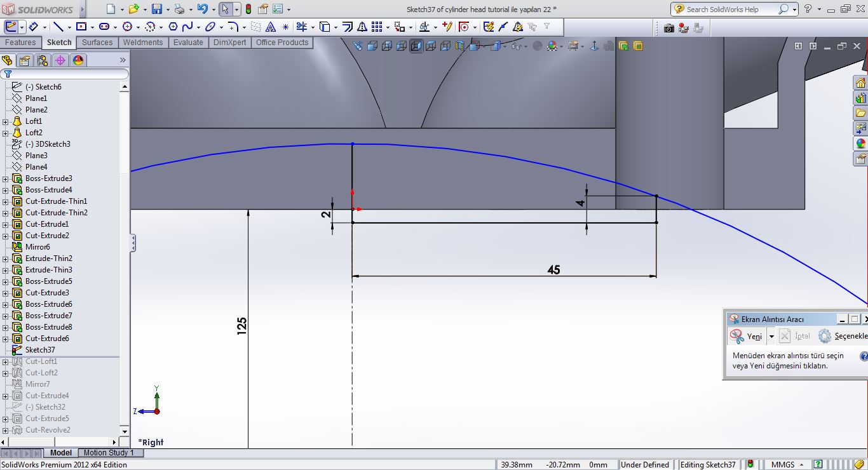Select Plane4 in the feature tree

pyautogui.click(x=36, y=167)
